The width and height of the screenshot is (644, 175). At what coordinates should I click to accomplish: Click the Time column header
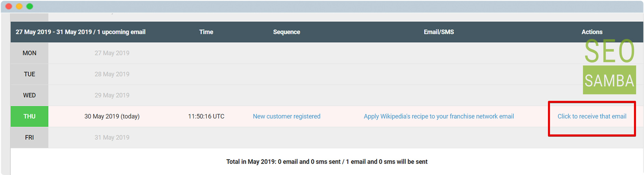[206, 32]
